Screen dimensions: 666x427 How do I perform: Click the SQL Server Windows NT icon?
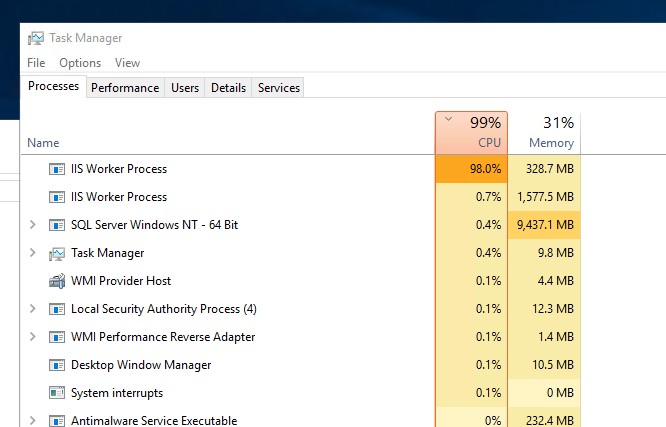click(x=57, y=225)
